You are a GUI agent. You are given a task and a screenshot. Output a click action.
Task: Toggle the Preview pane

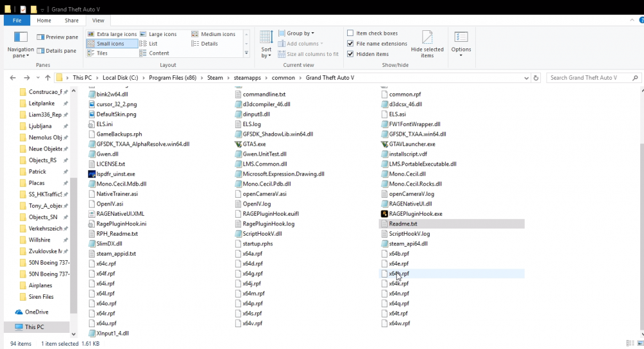tap(57, 37)
